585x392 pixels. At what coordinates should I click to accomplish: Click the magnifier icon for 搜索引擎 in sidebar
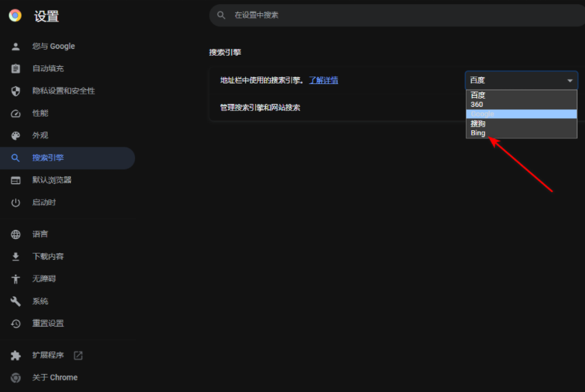[x=16, y=158]
